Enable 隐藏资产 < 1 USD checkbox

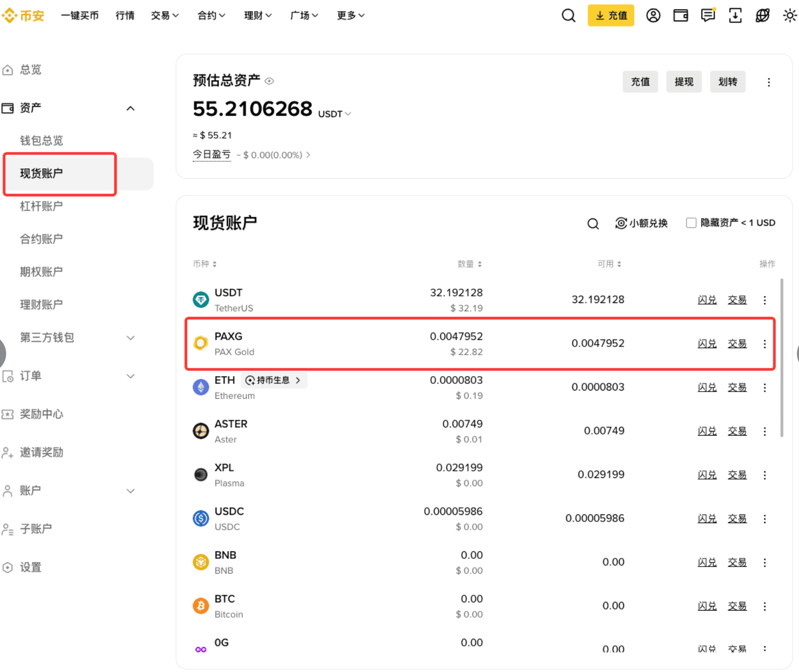[691, 222]
